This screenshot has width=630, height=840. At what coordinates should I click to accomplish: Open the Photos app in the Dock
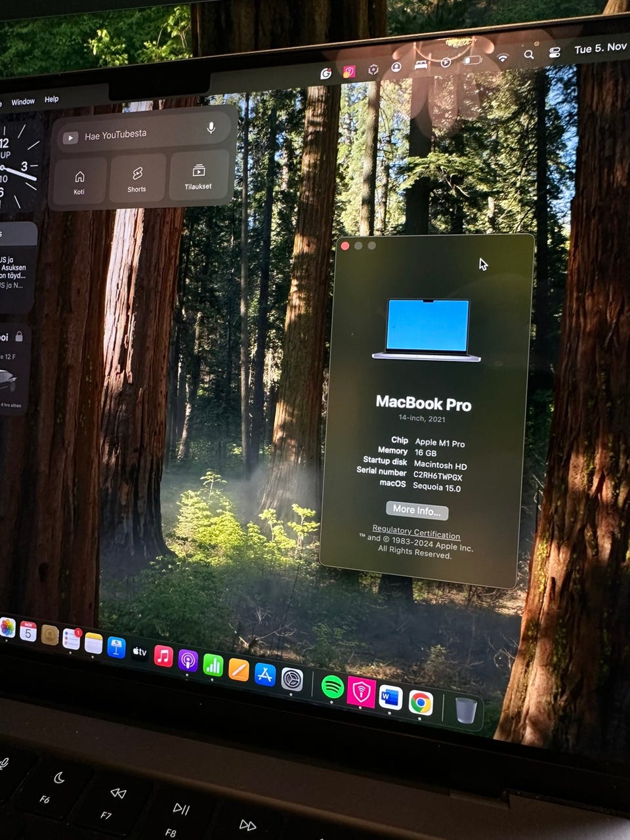[6, 628]
